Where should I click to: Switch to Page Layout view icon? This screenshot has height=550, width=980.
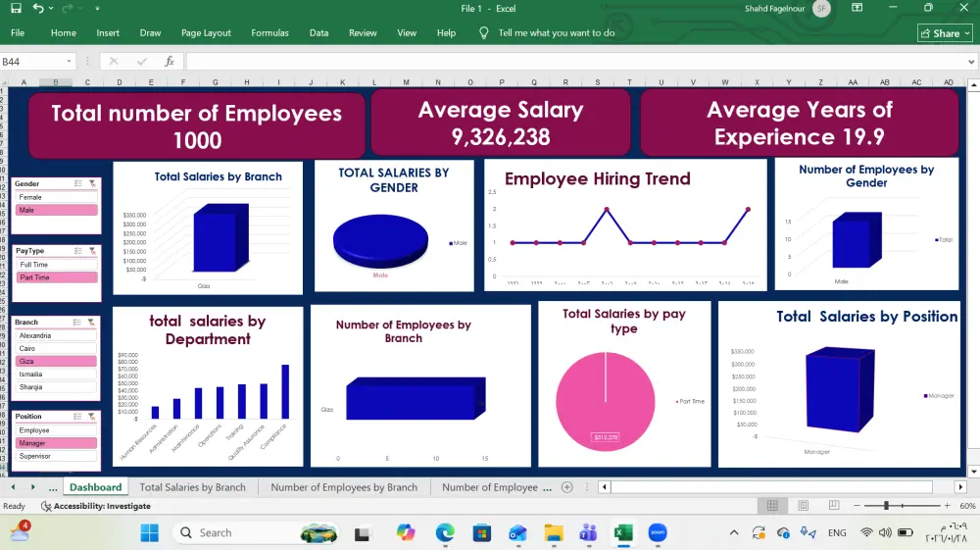point(804,506)
